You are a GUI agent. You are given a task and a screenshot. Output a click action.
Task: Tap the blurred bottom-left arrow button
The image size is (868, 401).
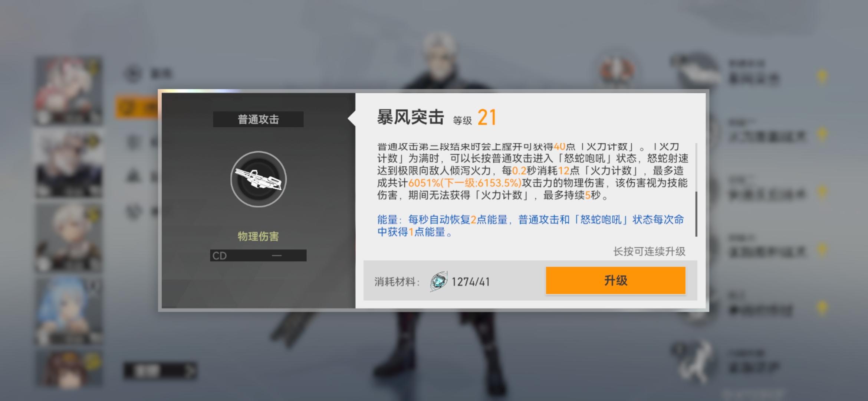coord(160,370)
